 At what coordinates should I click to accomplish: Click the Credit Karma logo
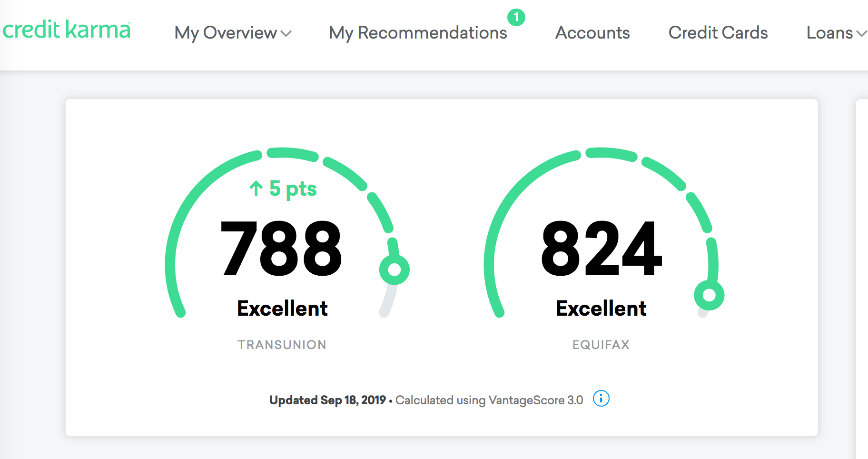pos(67,30)
